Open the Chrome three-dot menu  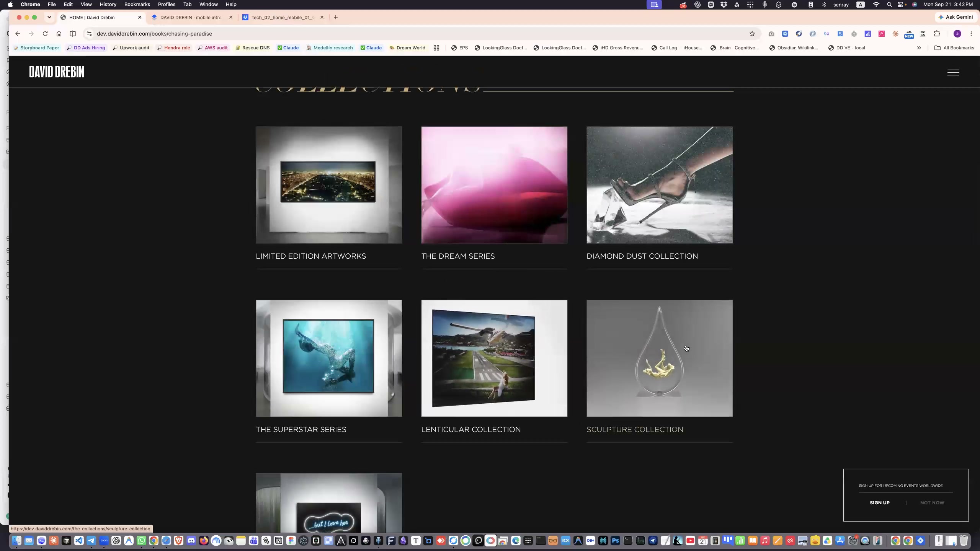(x=971, y=34)
